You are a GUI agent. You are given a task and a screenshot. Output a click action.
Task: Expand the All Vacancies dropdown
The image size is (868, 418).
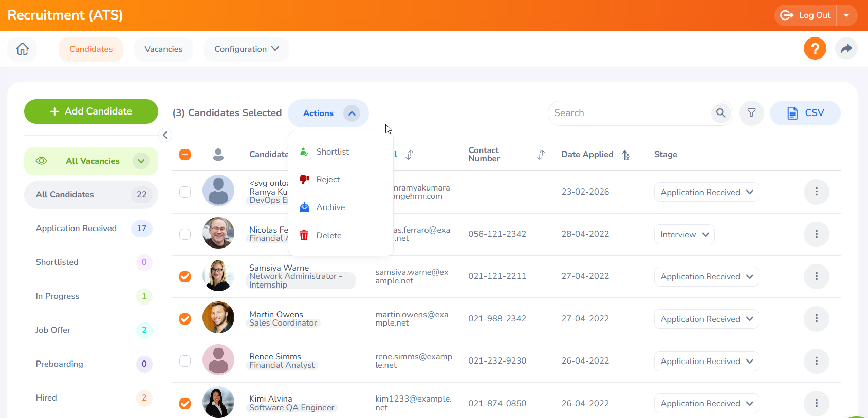141,161
